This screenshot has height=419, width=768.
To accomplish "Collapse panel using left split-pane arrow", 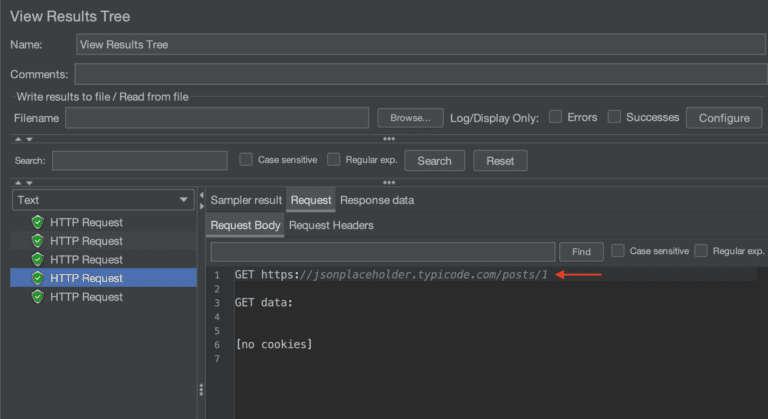I will click(201, 195).
